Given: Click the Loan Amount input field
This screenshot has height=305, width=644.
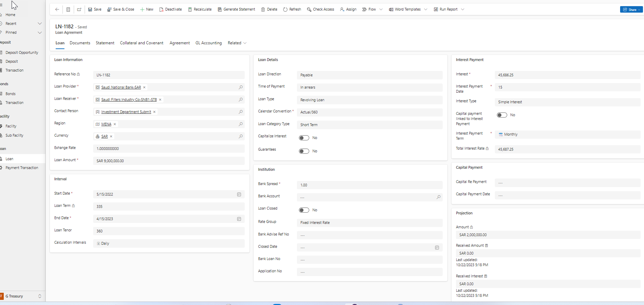Looking at the screenshot, I should tap(169, 161).
